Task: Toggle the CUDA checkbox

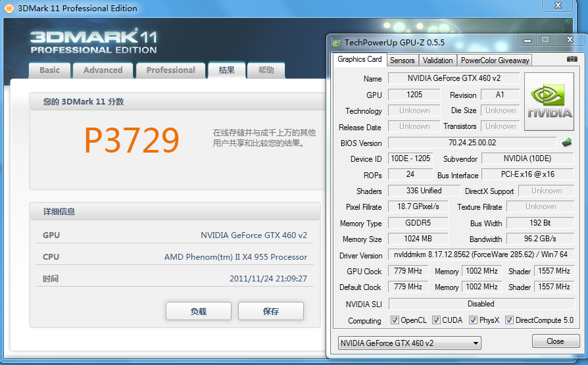Action: (x=433, y=320)
